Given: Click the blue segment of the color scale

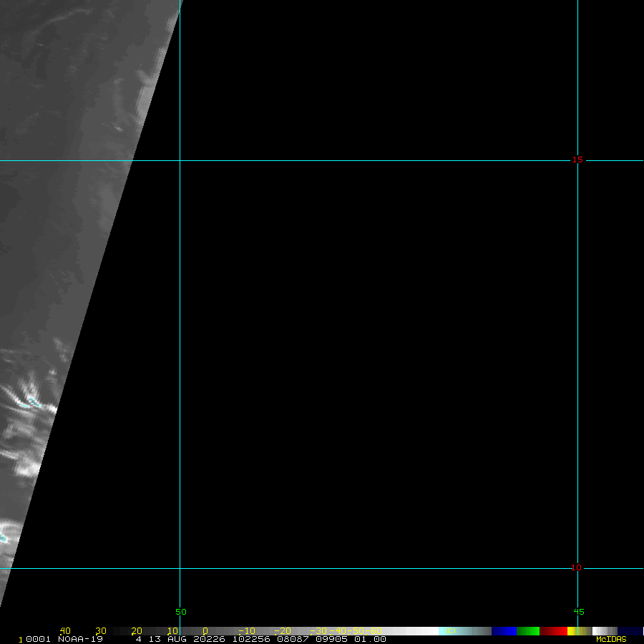Looking at the screenshot, I should 504,631.
